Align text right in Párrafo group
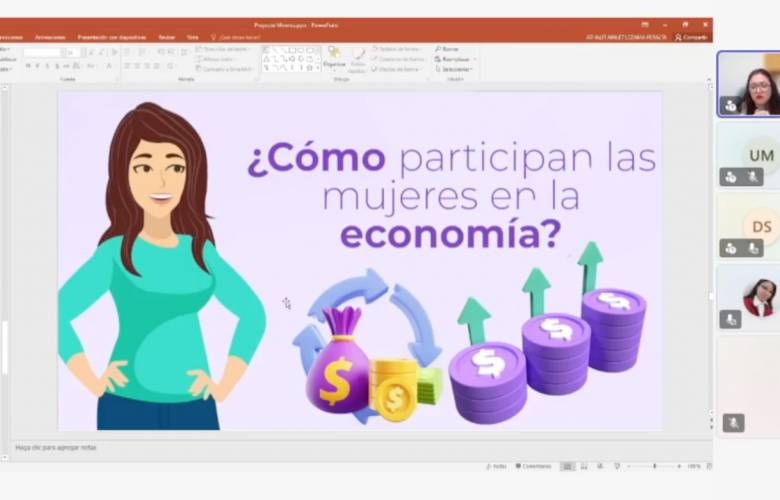Viewport: 780px width, 500px height. 147,66
